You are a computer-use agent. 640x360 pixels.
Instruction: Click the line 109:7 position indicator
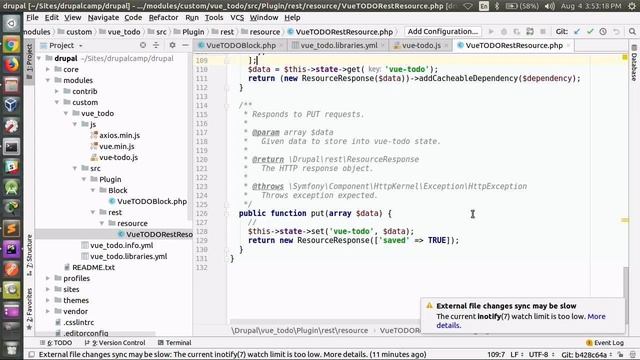pos(496,354)
